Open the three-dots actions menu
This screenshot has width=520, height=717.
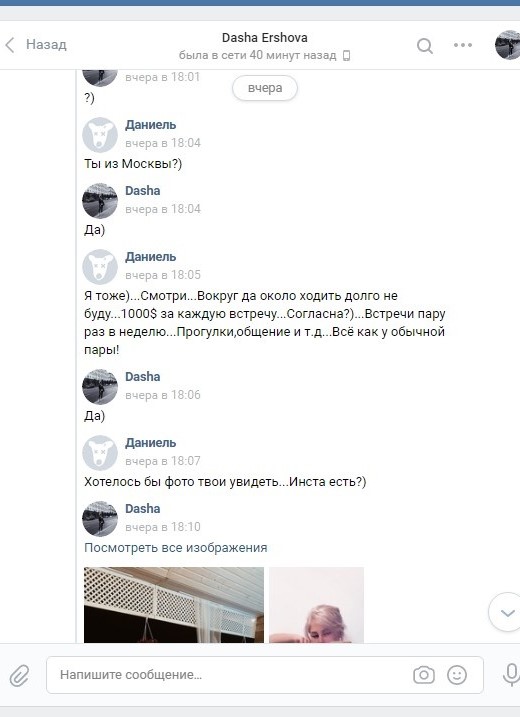[x=463, y=45]
